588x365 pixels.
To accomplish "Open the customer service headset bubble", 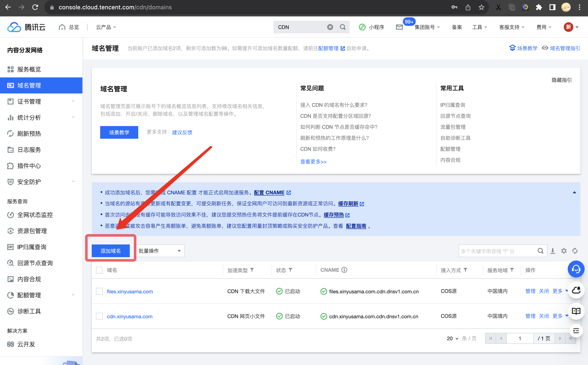I will coord(576,269).
